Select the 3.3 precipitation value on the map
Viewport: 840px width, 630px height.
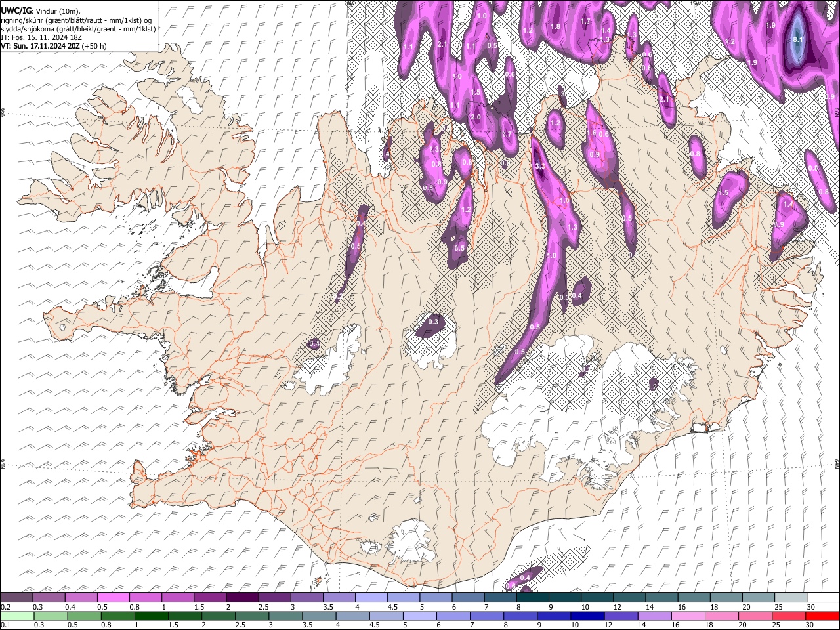point(540,167)
